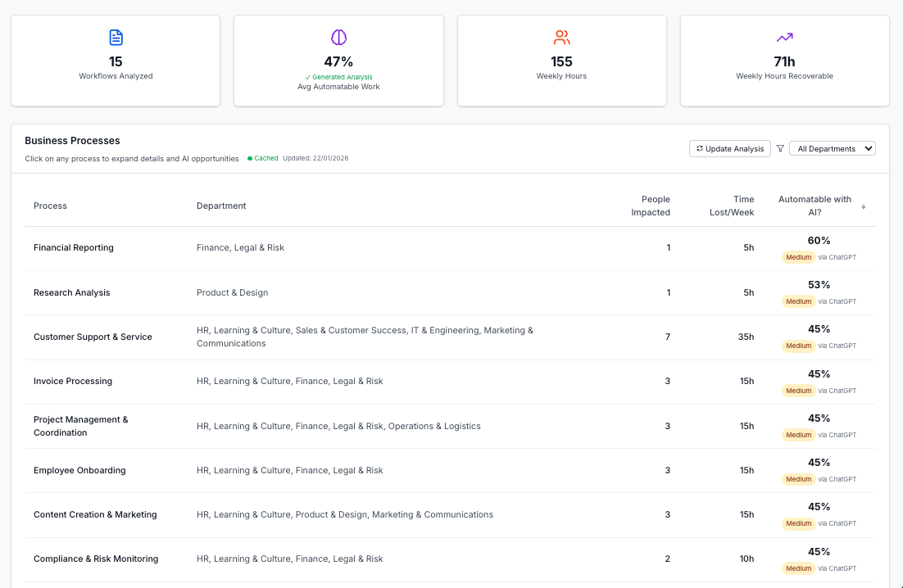Click the Automatable with AI? header
The image size is (903, 588).
point(815,206)
